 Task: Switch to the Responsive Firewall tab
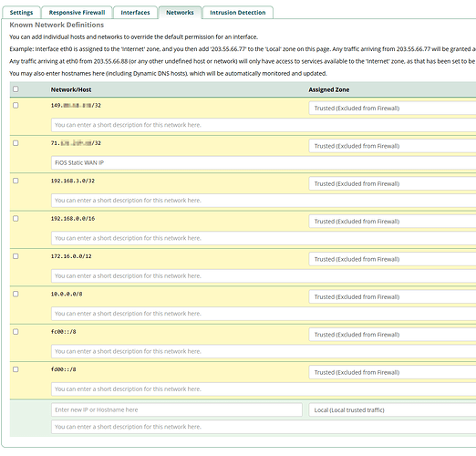[77, 13]
